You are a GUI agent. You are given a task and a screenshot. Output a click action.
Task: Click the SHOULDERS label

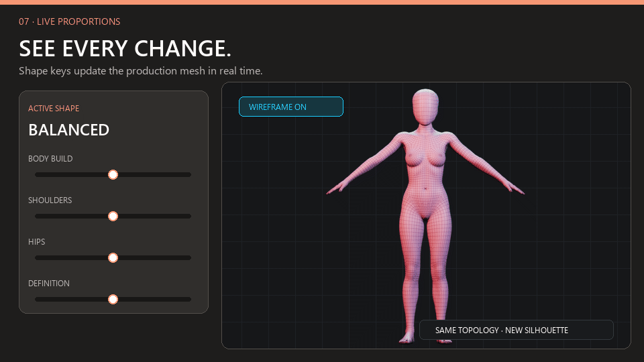[50, 200]
